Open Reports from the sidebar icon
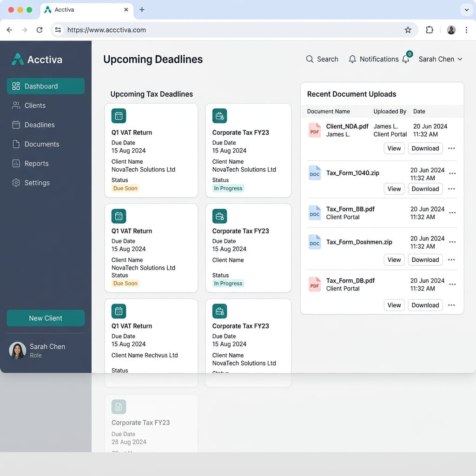 [15, 163]
